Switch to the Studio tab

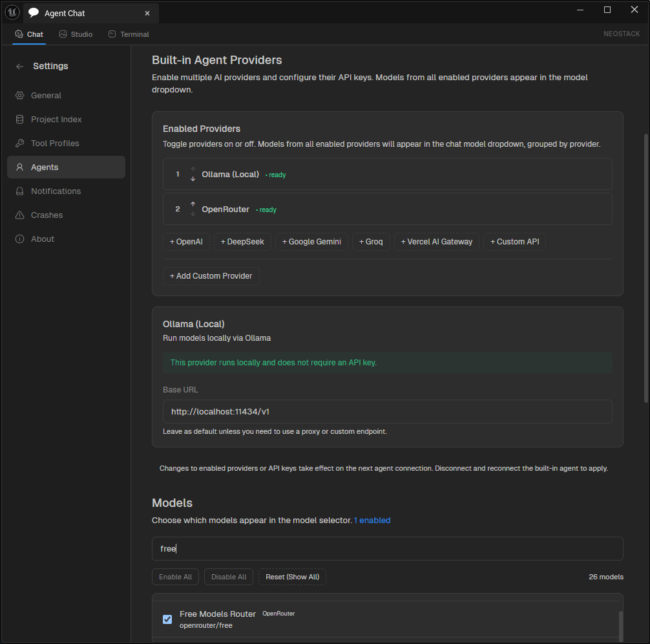76,34
